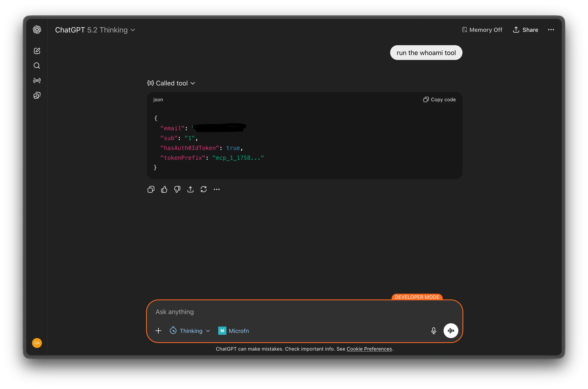
Task: Open search in the sidebar
Action: point(37,66)
